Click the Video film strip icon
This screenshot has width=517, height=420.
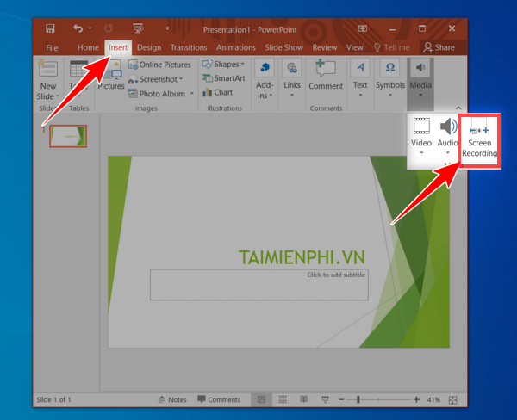click(x=421, y=127)
